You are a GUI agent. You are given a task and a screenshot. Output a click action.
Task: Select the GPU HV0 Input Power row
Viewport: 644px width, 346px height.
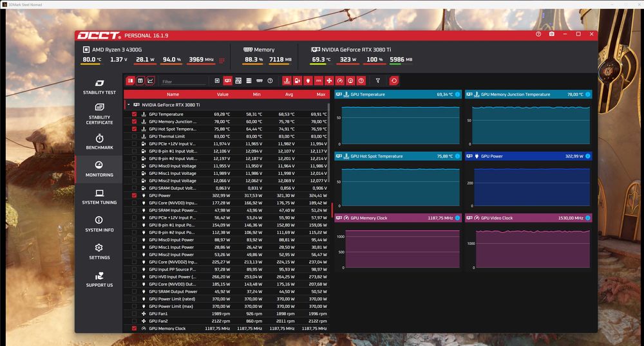226,277
